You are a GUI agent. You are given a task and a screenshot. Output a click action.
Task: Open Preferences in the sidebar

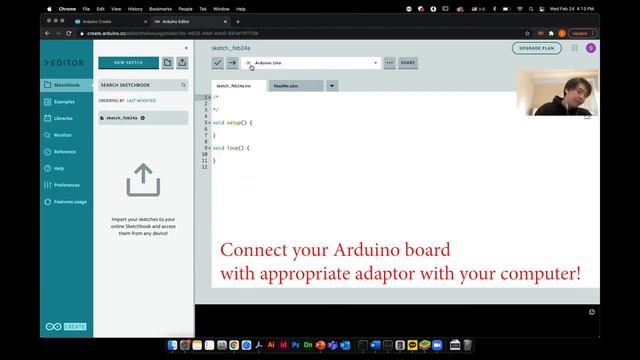pos(67,185)
